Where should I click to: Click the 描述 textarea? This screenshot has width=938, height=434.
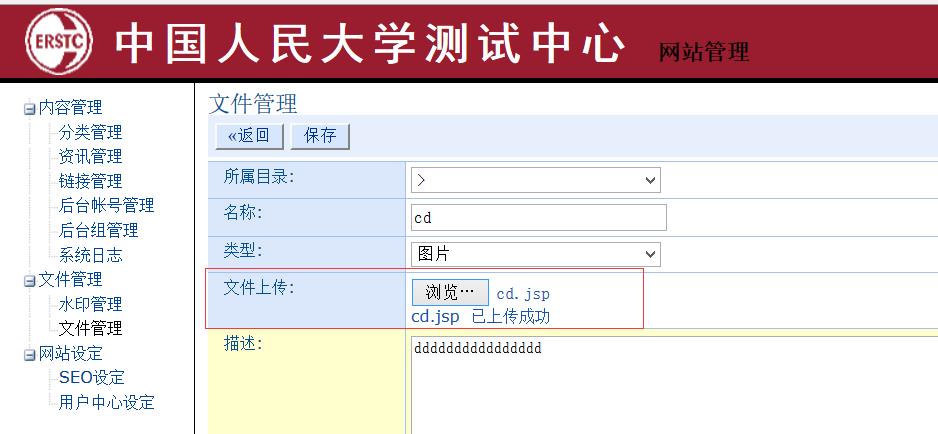point(674,385)
